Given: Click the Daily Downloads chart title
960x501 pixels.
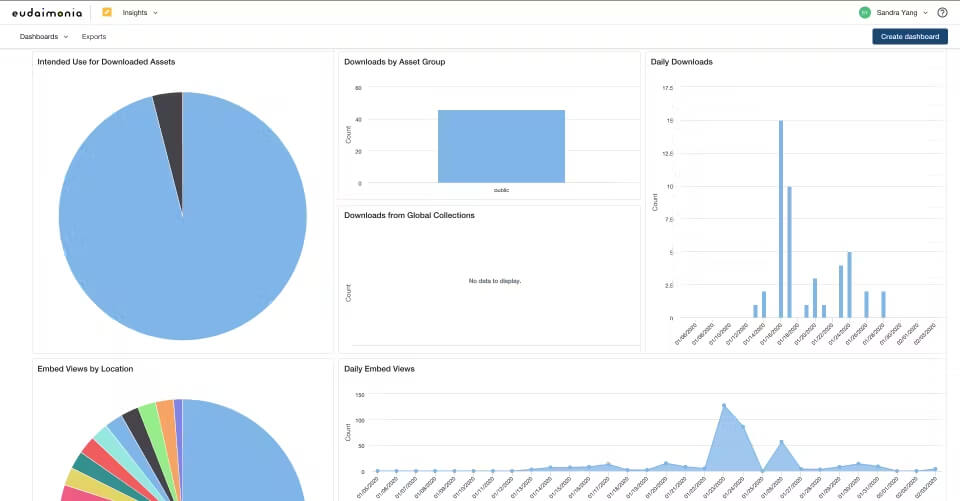Looking at the screenshot, I should (x=681, y=62).
